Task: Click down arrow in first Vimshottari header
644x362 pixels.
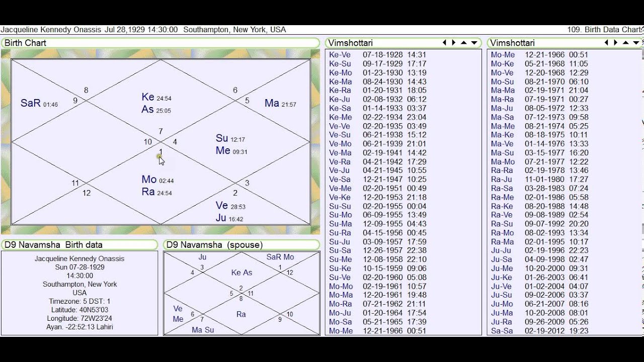Action: [x=474, y=43]
